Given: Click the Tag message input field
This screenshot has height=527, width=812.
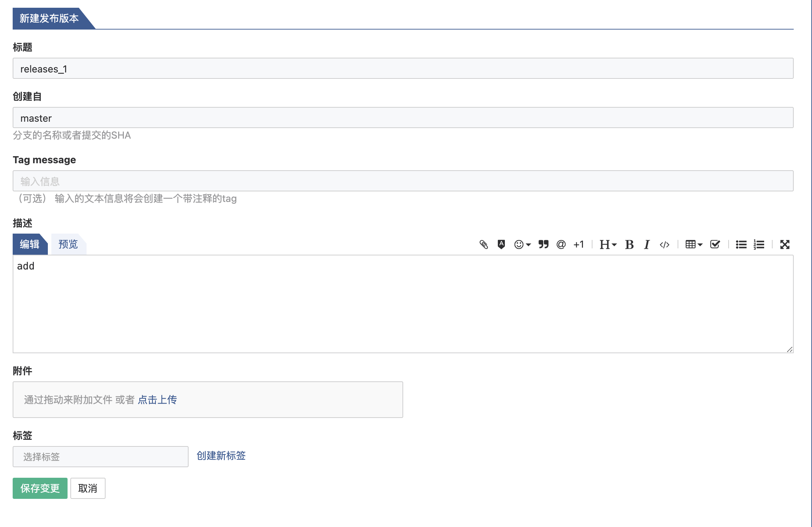Looking at the screenshot, I should point(403,181).
